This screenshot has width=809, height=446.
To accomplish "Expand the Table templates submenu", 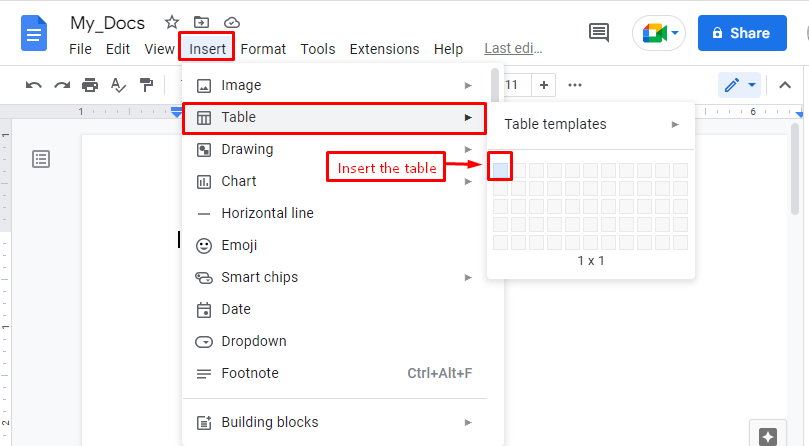I will click(591, 124).
